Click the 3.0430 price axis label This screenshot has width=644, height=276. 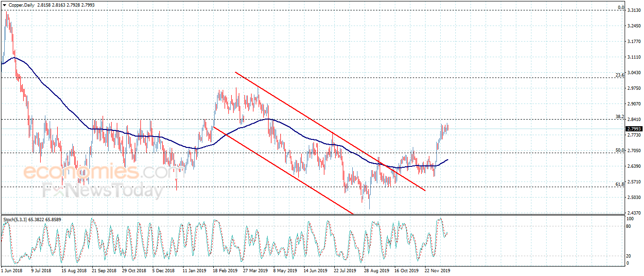634,72
